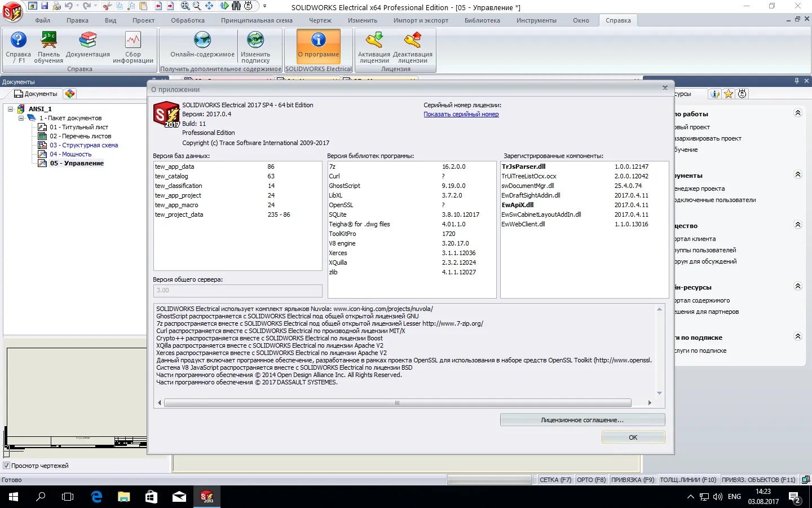Open Microsoft Edge on the taskbar

click(96, 497)
